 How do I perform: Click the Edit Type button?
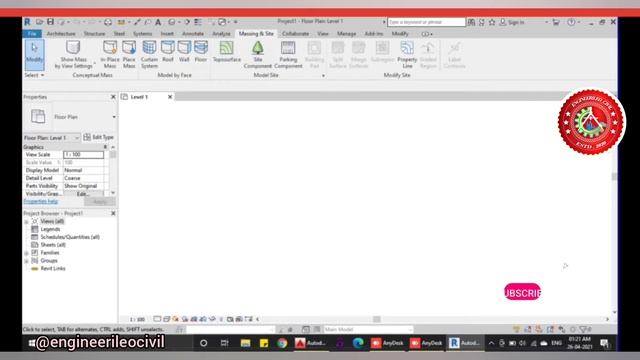pyautogui.click(x=98, y=137)
